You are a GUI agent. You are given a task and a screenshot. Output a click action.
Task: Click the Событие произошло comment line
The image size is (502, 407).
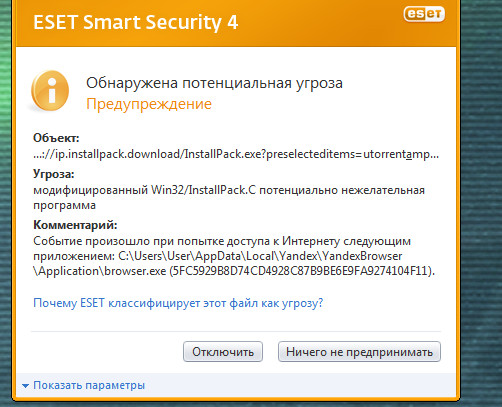coord(222,241)
